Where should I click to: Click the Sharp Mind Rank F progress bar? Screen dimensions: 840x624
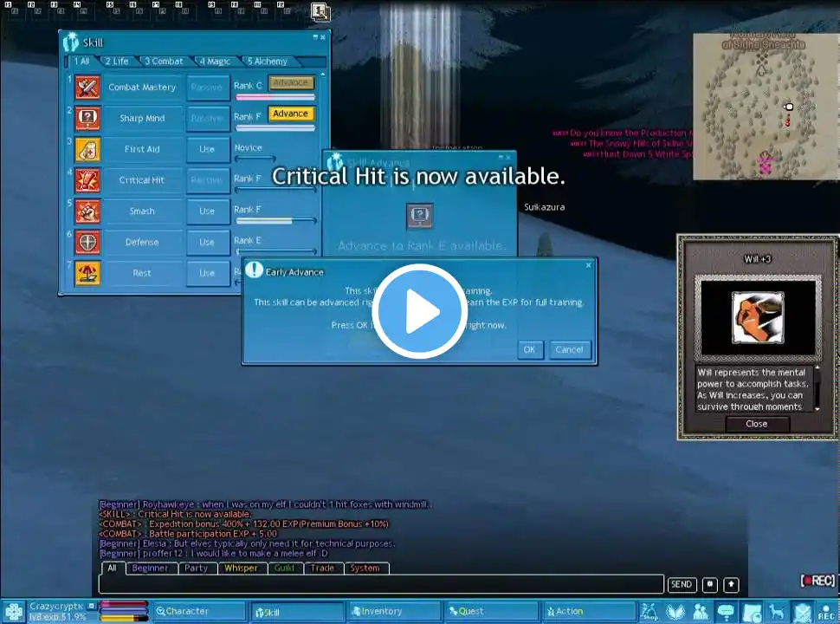275,128
